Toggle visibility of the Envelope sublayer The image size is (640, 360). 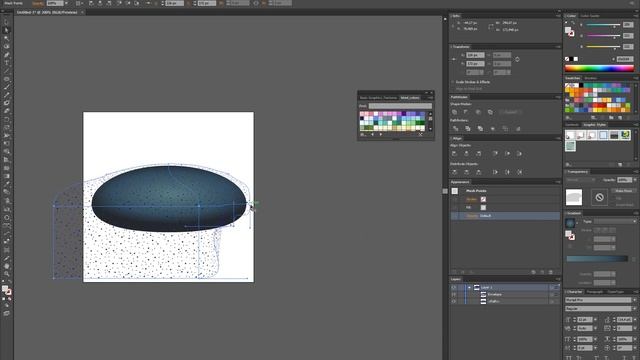(x=453, y=294)
